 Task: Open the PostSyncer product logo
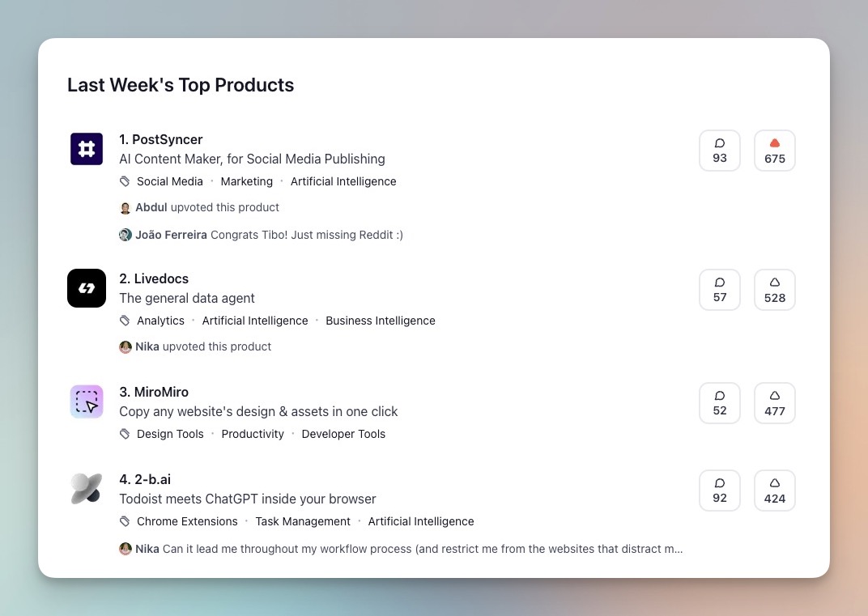click(x=87, y=149)
